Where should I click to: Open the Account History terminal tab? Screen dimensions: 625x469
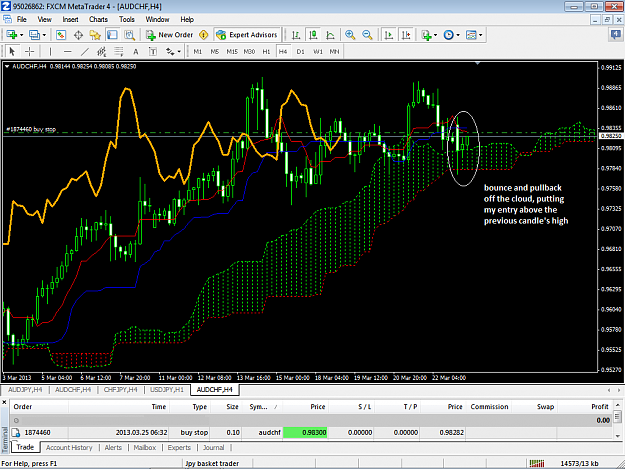point(69,447)
